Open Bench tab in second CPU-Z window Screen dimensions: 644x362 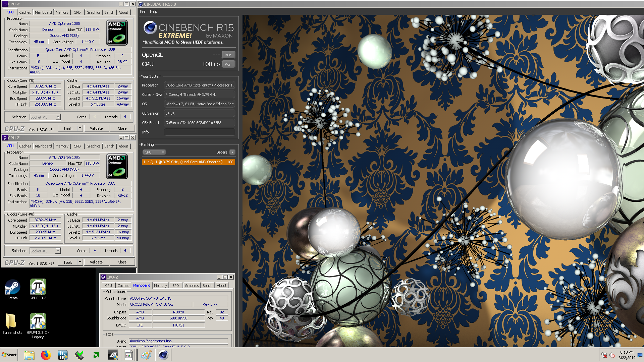point(109,146)
